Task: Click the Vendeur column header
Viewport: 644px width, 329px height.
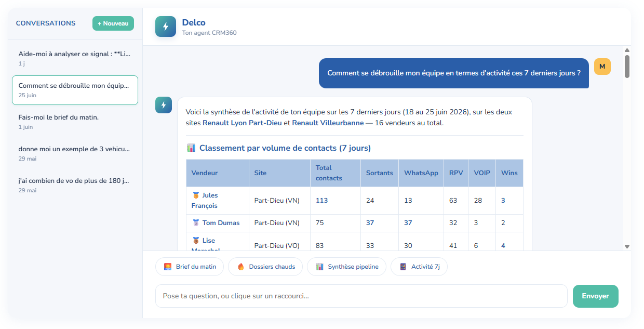Action: tap(218, 173)
